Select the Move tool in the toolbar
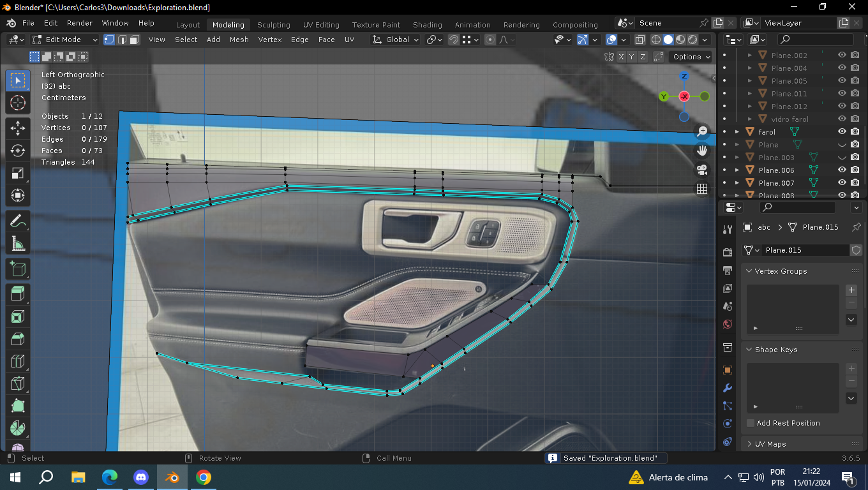Image resolution: width=868 pixels, height=490 pixels. coord(18,127)
